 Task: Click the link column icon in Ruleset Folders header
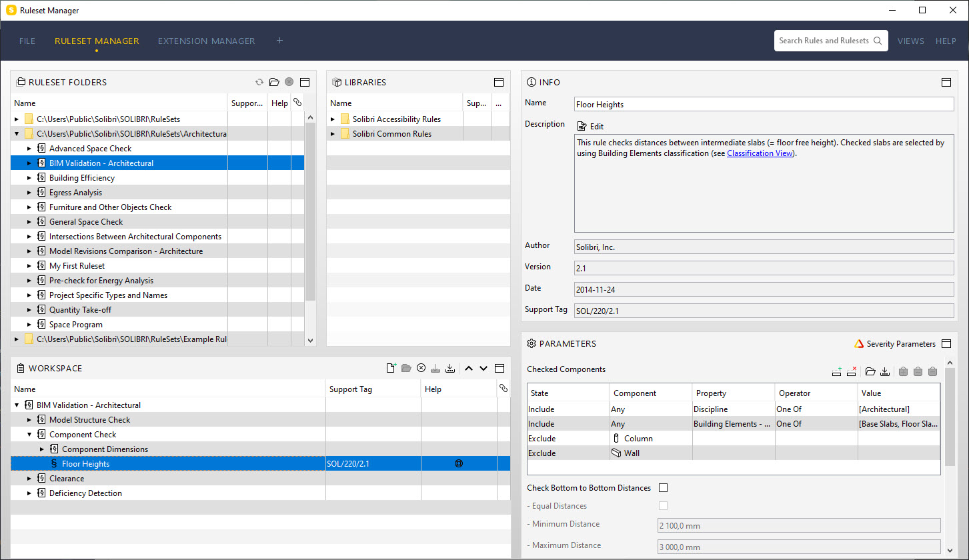click(x=297, y=103)
